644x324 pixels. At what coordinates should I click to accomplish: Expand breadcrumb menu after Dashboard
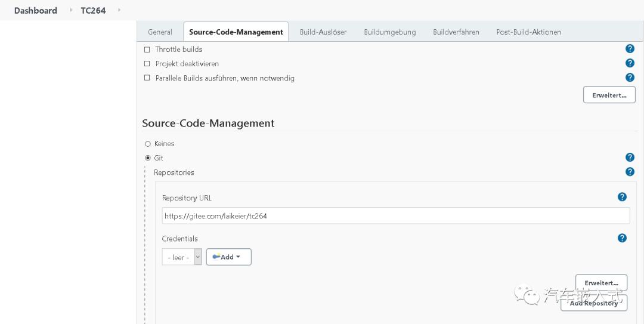71,10
